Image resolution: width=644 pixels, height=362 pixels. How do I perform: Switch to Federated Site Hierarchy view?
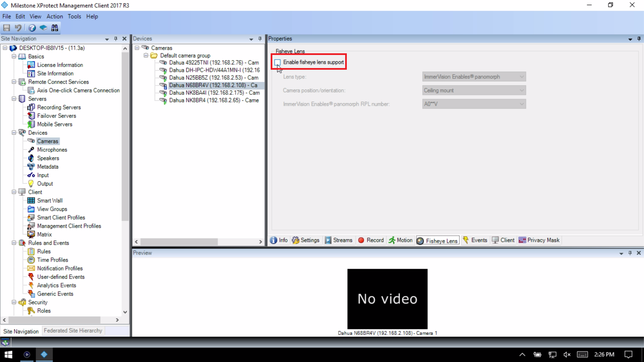coord(73,330)
